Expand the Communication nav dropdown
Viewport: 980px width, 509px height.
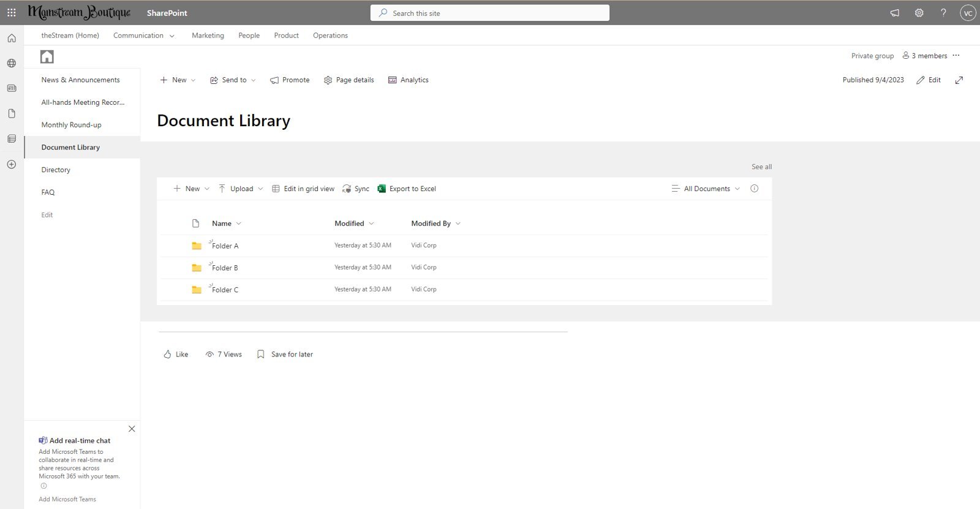pyautogui.click(x=172, y=36)
